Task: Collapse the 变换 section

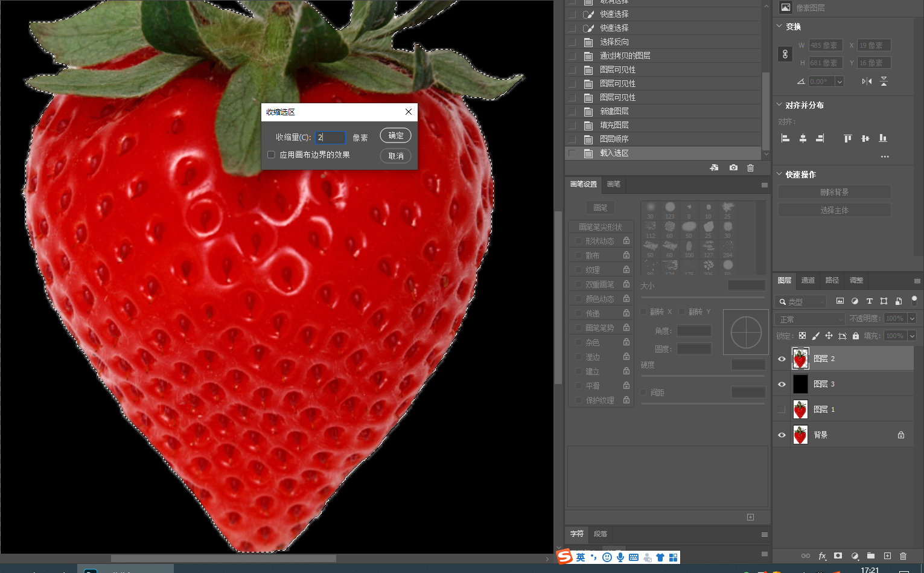Action: point(779,26)
